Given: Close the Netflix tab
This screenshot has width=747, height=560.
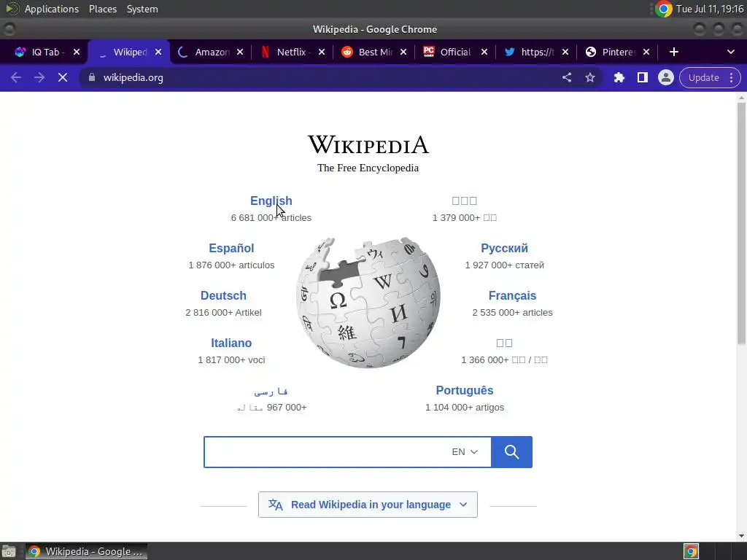Looking at the screenshot, I should pyautogui.click(x=322, y=52).
